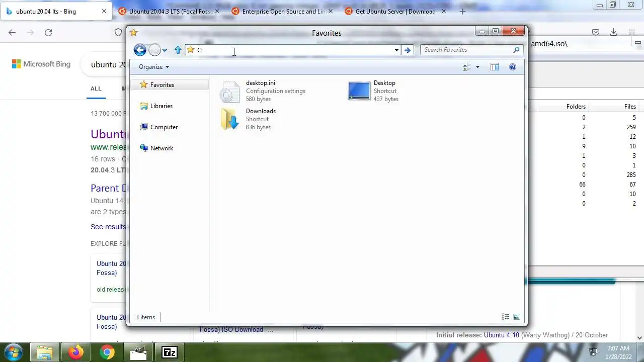
Task: Open Google Chrome from taskbar
Action: coord(107,352)
